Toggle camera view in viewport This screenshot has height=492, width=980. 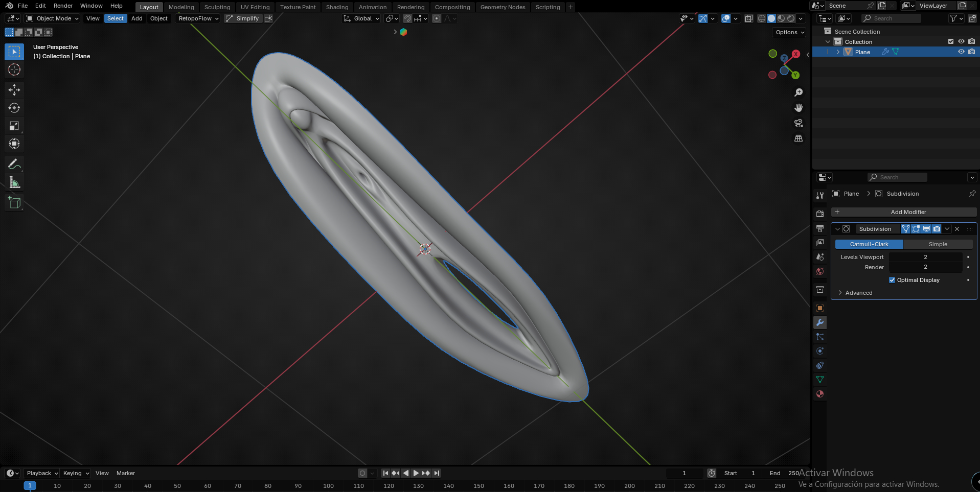799,123
